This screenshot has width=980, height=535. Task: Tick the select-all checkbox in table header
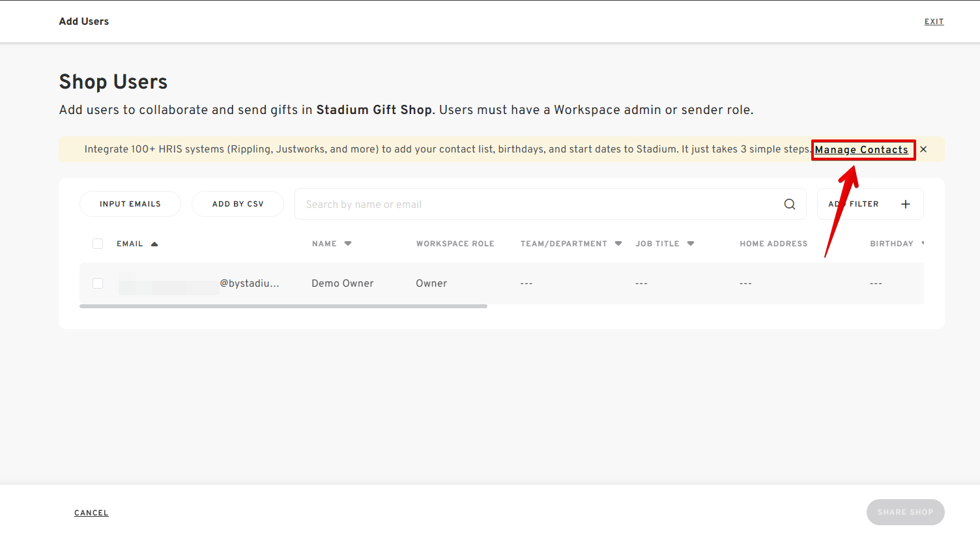(98, 244)
